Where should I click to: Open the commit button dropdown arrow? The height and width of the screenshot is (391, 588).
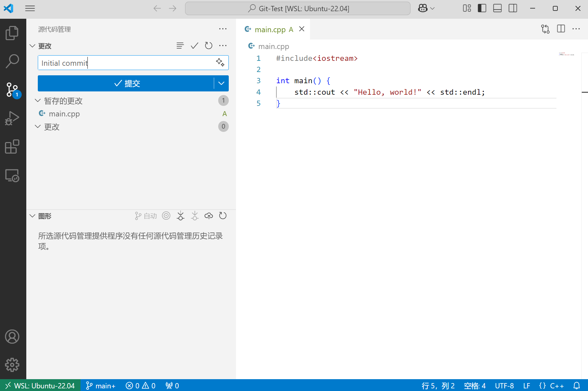tap(222, 84)
